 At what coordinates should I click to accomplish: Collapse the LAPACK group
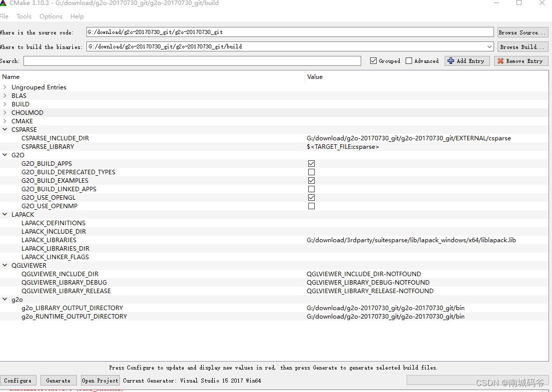coord(5,214)
